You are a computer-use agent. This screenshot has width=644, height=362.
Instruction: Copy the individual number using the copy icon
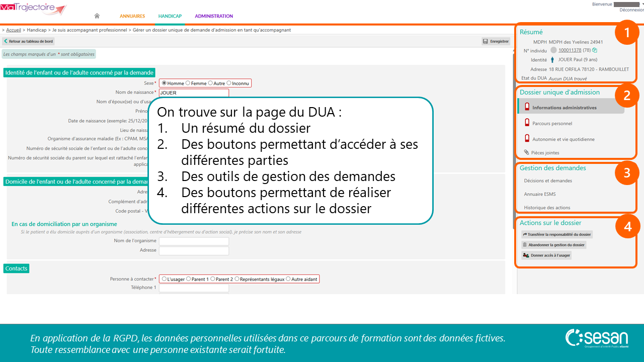(x=595, y=50)
